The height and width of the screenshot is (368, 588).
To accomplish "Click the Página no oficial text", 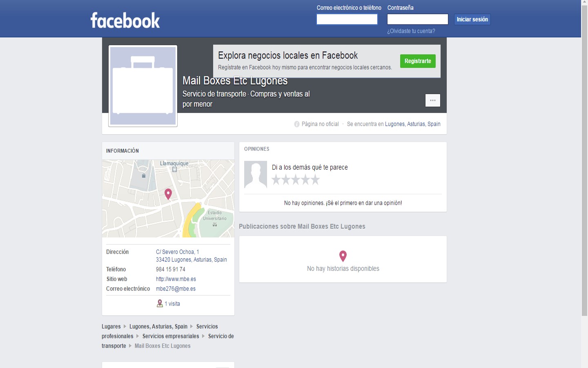I will point(320,124).
